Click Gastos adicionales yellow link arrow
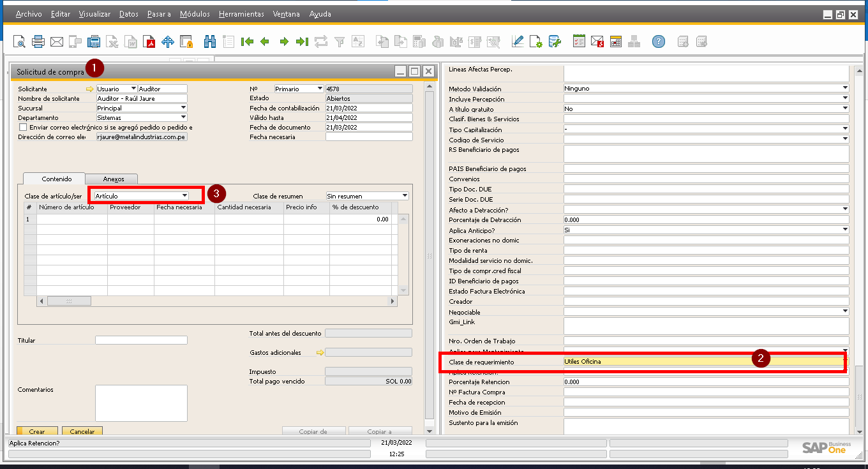The height and width of the screenshot is (469, 868). [320, 352]
